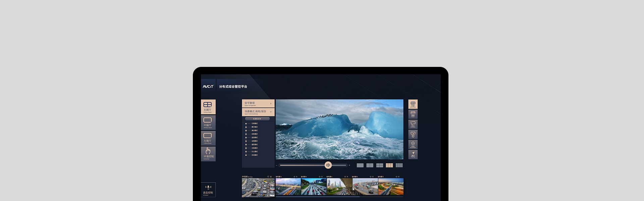Collapse the 场景模式 调用/保存 section
The image size is (644, 201).
258,112
